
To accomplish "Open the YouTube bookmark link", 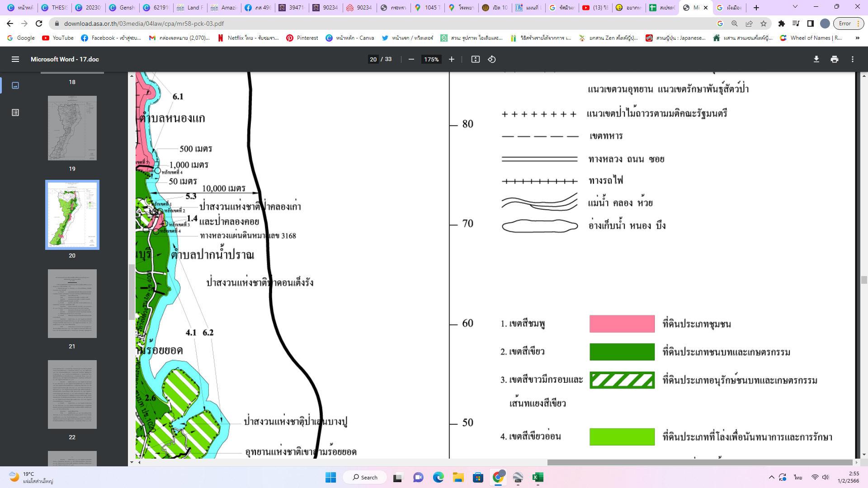I will (58, 38).
